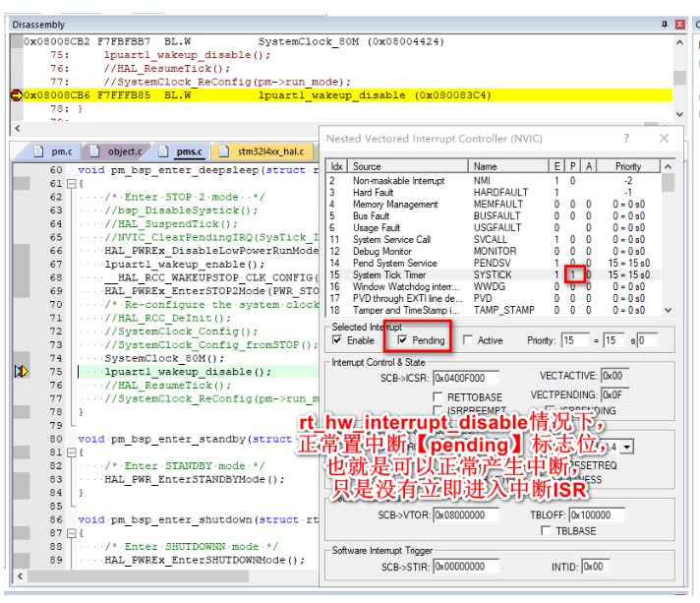Click code line 67 lpuart1_wakeup_enable()
Viewport: 700px width, 603px height.
point(185,264)
